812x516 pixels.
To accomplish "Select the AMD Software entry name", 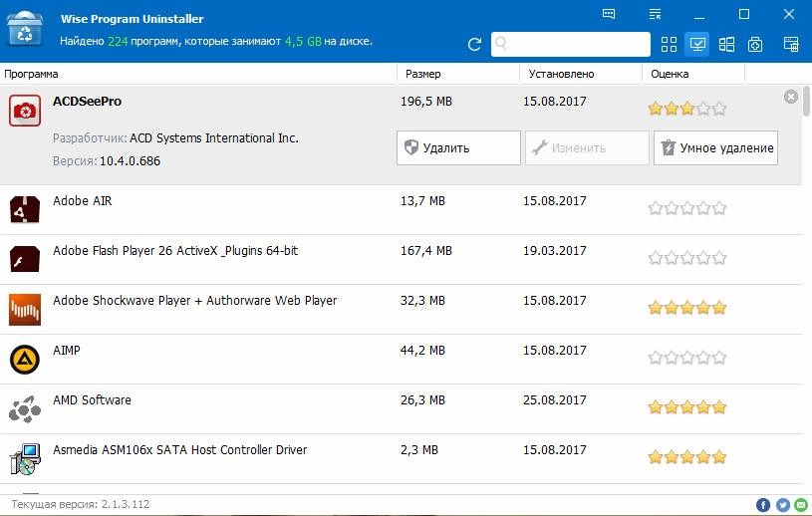I will [x=93, y=400].
